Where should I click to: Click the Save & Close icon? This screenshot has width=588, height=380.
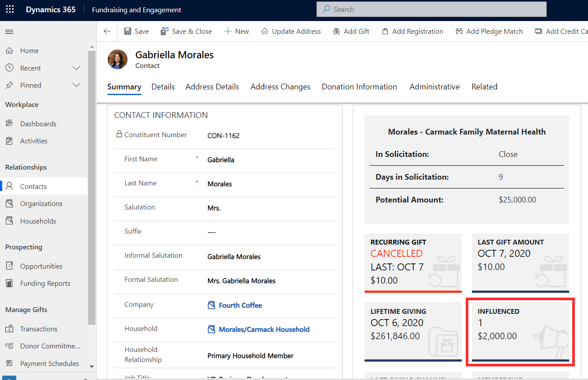(165, 31)
